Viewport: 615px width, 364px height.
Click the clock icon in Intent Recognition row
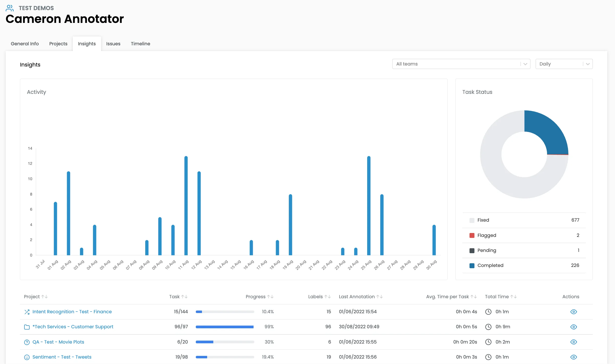488,312
